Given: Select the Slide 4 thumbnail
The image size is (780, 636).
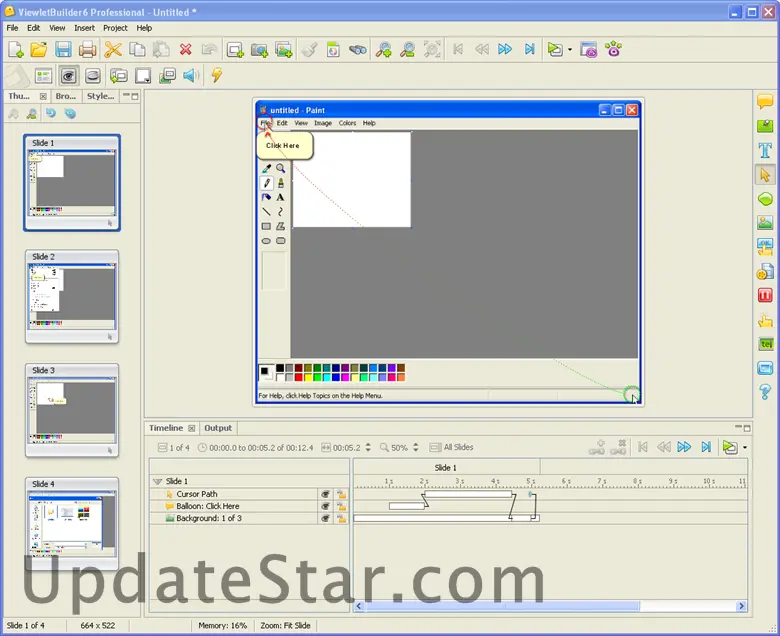Looking at the screenshot, I should tap(72, 524).
